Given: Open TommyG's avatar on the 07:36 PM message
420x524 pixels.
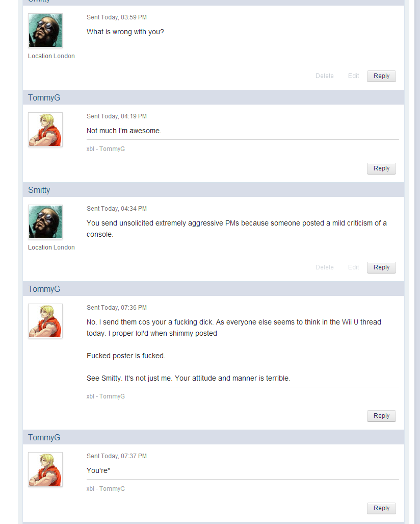Looking at the screenshot, I should click(x=45, y=321).
